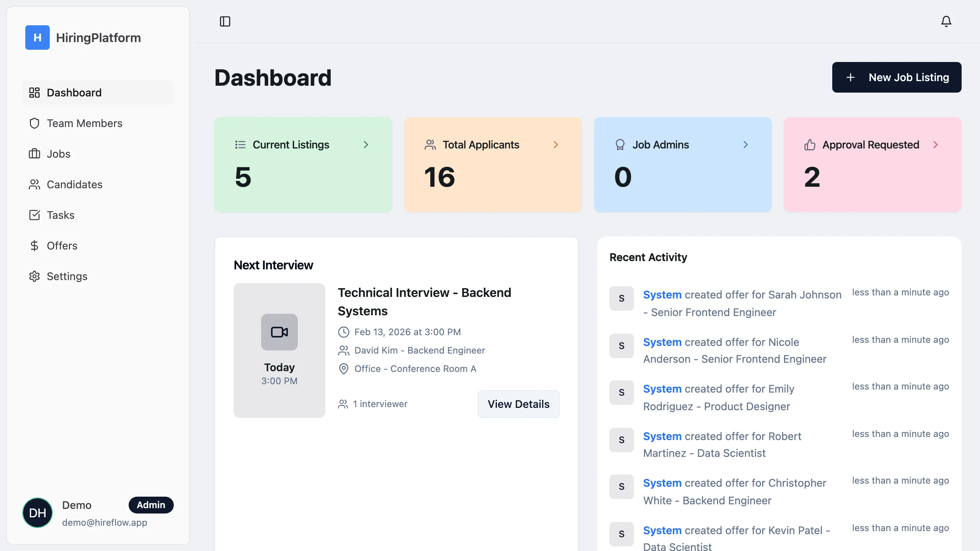Screen dimensions: 980x551
Task: Open Offers via the dollar sign icon
Action: pyautogui.click(x=35, y=246)
